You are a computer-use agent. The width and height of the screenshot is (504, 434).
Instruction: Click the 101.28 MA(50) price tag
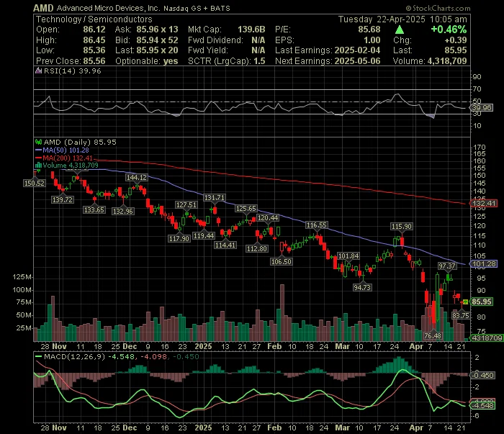[x=483, y=264]
